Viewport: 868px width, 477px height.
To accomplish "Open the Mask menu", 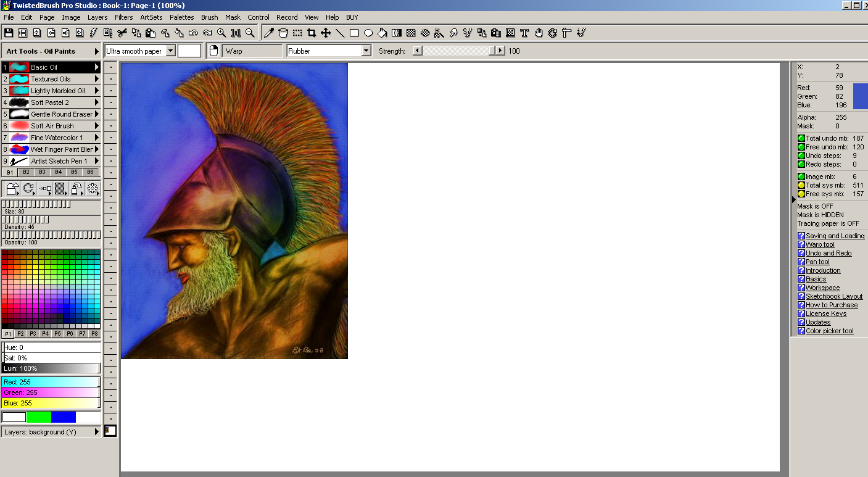I will click(233, 17).
